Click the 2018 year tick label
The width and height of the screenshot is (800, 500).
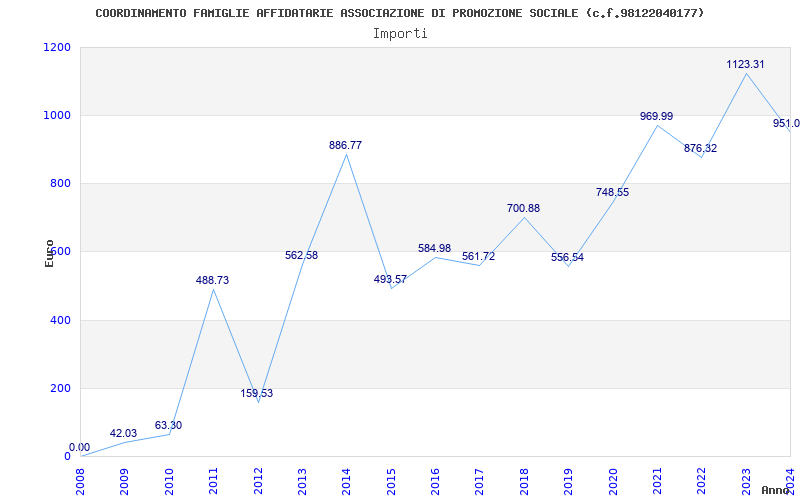[x=524, y=482]
